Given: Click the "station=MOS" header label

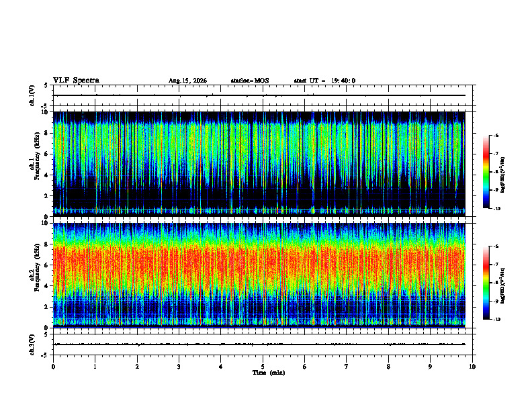Looking at the screenshot, I should tap(250, 81).
